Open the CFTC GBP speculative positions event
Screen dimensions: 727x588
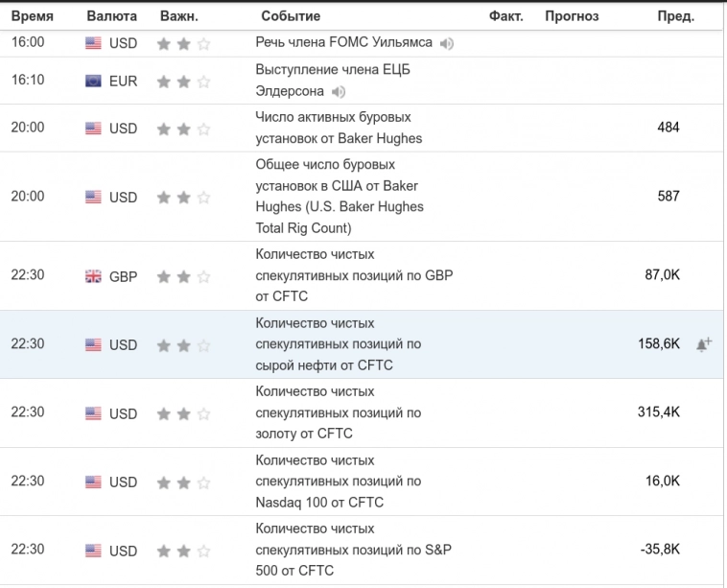pos(353,276)
